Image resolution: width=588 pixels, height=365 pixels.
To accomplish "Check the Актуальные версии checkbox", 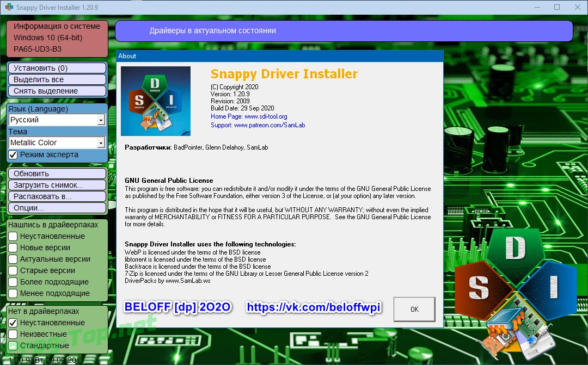I will (13, 259).
